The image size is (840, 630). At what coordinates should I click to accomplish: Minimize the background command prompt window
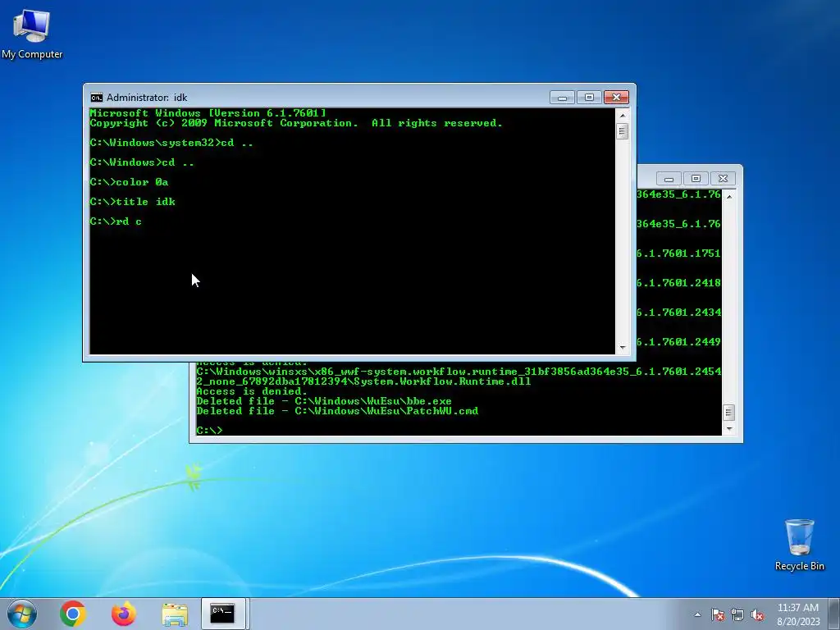point(669,178)
